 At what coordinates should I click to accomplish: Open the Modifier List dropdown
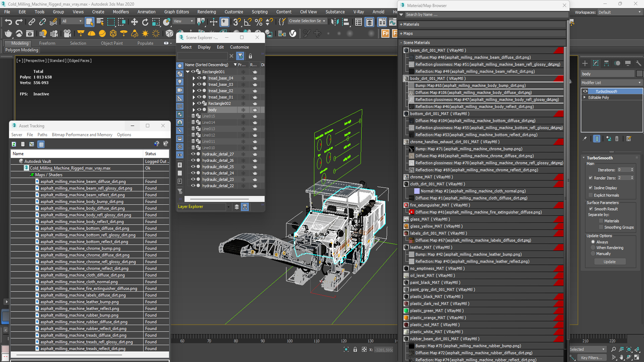click(612, 82)
